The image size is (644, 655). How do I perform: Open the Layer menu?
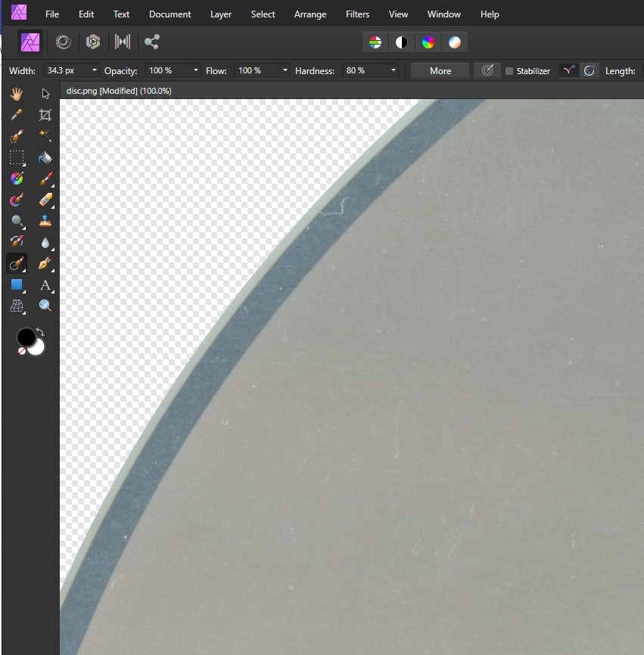221,14
